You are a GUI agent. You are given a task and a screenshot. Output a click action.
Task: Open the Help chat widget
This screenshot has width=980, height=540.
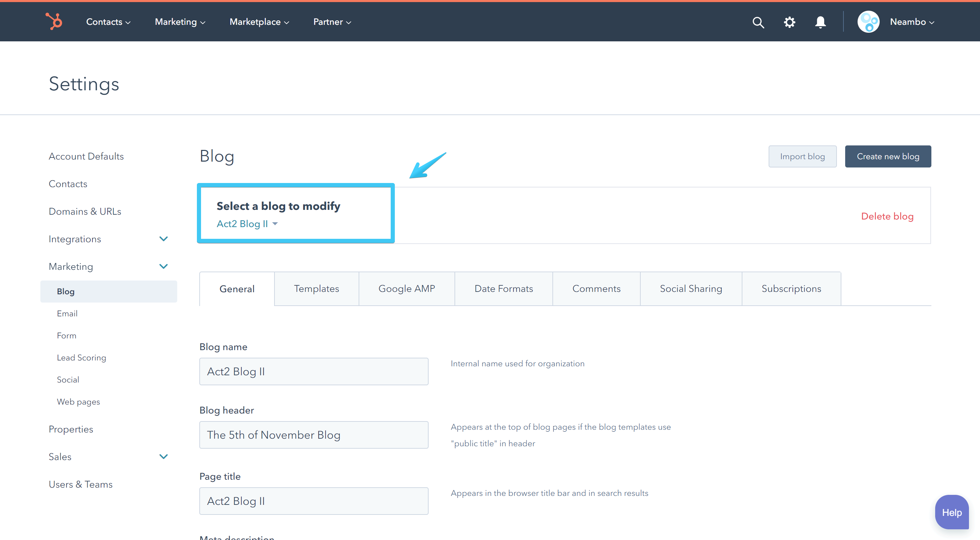pyautogui.click(x=951, y=512)
